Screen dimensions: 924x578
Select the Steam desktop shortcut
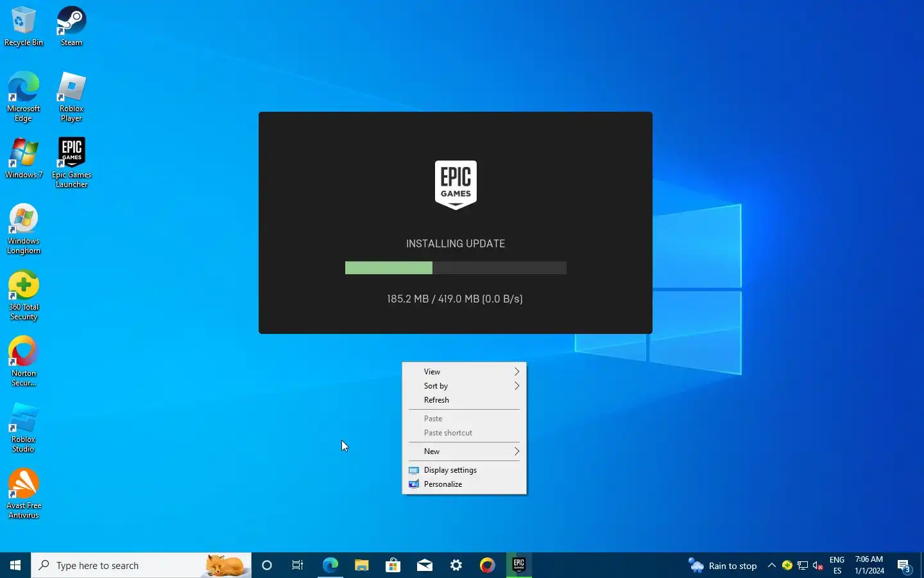[71, 26]
